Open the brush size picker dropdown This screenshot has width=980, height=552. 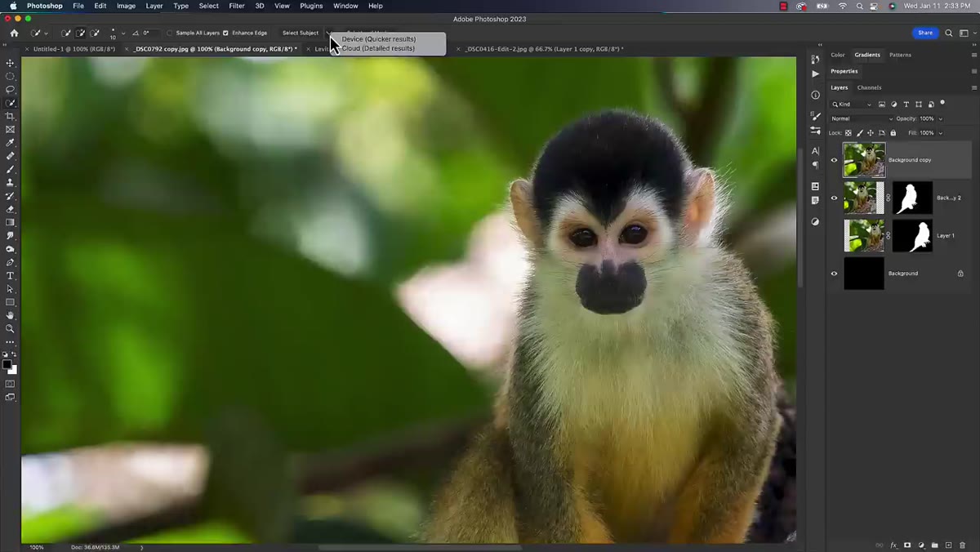coord(123,33)
